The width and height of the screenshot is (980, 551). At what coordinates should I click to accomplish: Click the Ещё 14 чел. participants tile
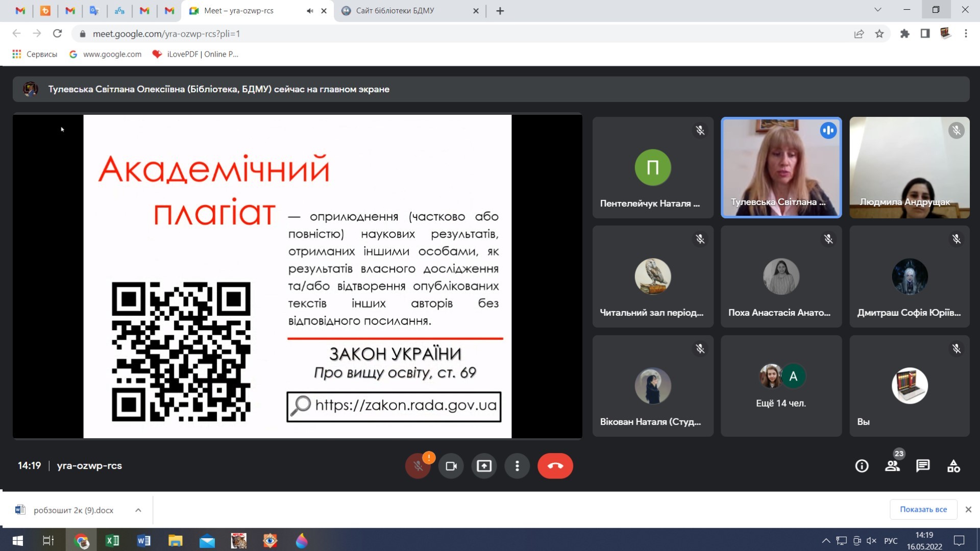pyautogui.click(x=781, y=386)
